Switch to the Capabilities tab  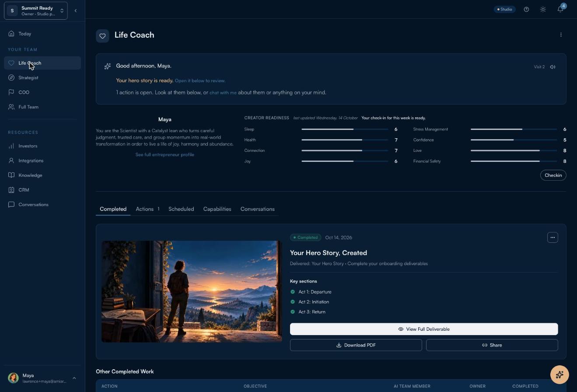(x=217, y=209)
